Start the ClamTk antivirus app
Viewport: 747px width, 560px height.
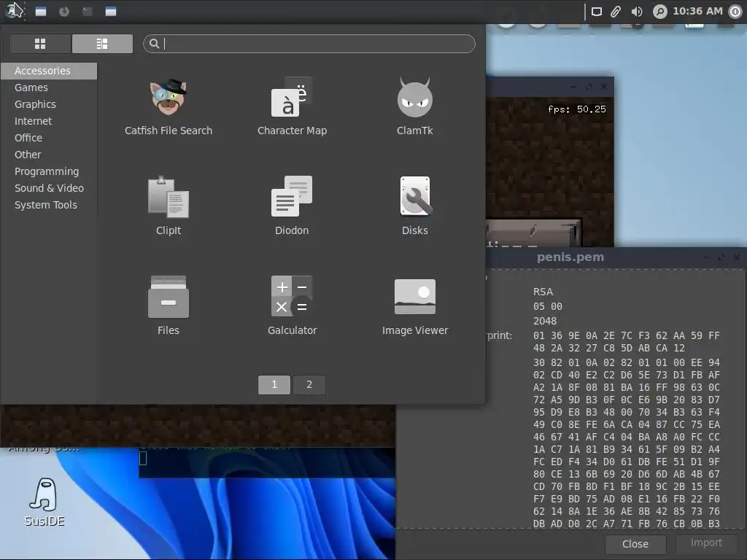[x=415, y=106]
